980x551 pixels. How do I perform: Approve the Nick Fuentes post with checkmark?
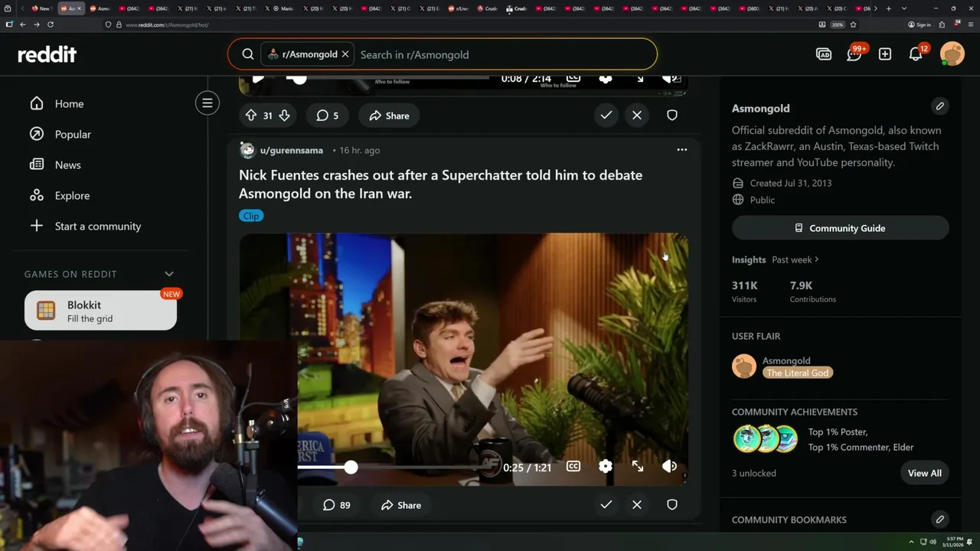606,504
